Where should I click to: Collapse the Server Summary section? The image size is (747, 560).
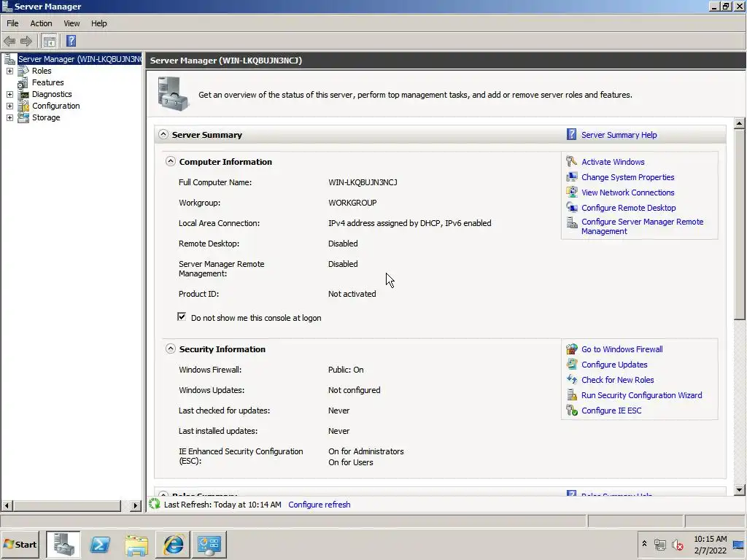point(163,134)
